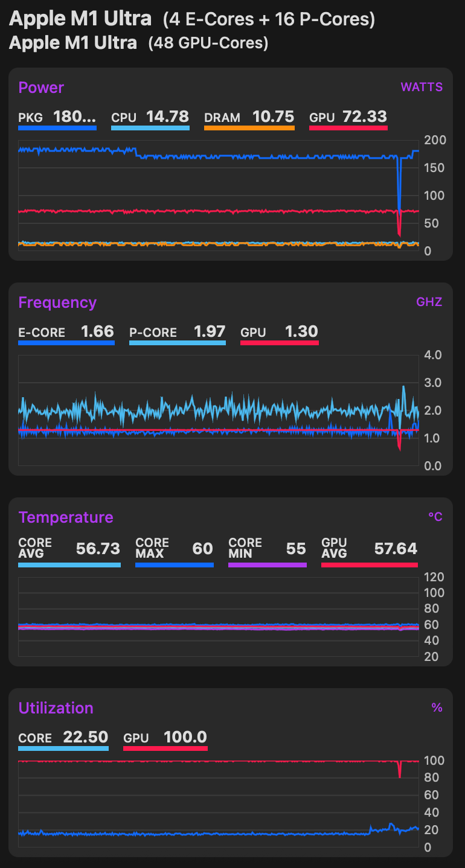The image size is (465, 868).
Task: Select the GPU frequency 1.30
Action: [301, 331]
